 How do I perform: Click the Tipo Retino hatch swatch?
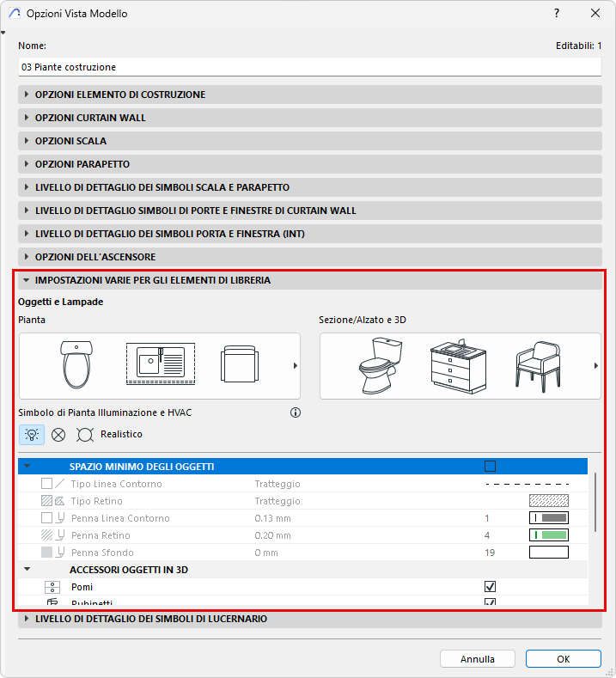549,501
